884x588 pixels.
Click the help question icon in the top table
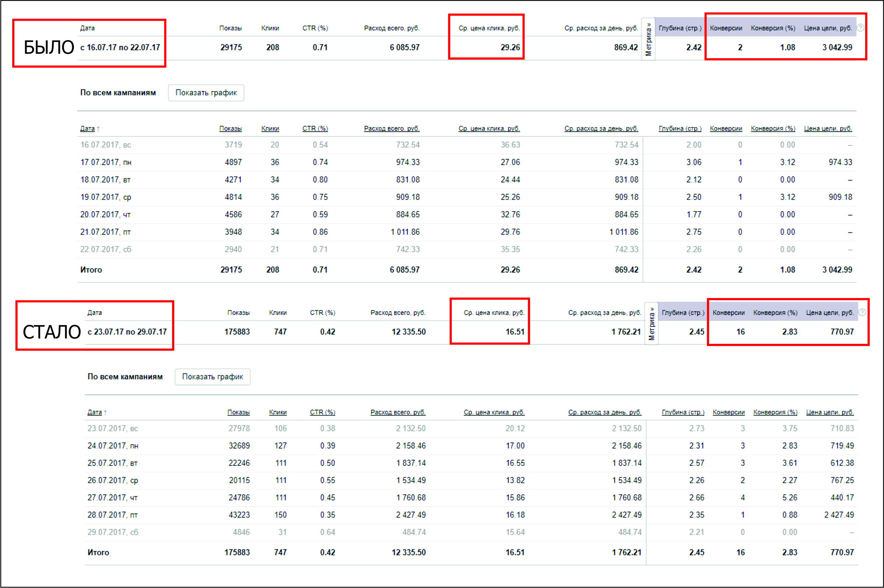(860, 28)
